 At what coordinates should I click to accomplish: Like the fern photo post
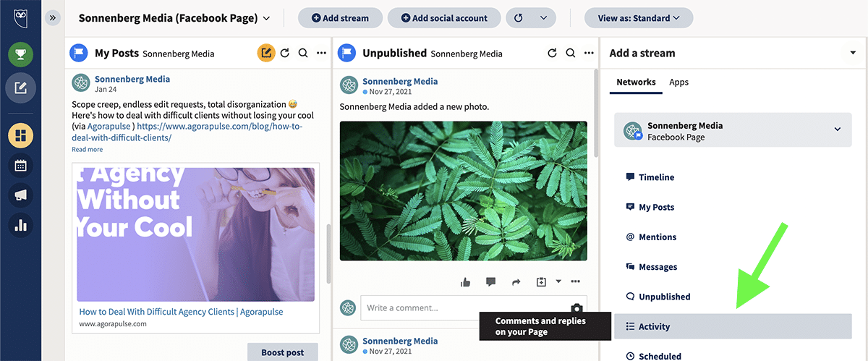(x=465, y=281)
